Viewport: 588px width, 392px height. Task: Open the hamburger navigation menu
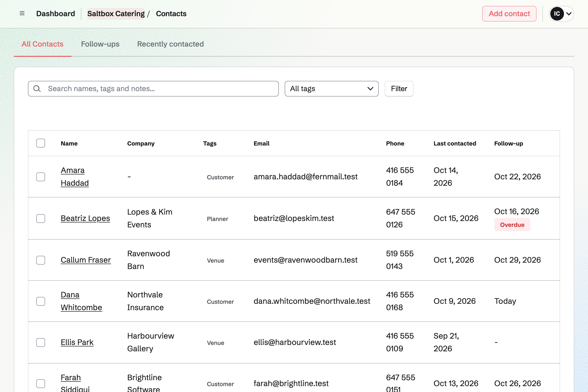click(x=22, y=13)
